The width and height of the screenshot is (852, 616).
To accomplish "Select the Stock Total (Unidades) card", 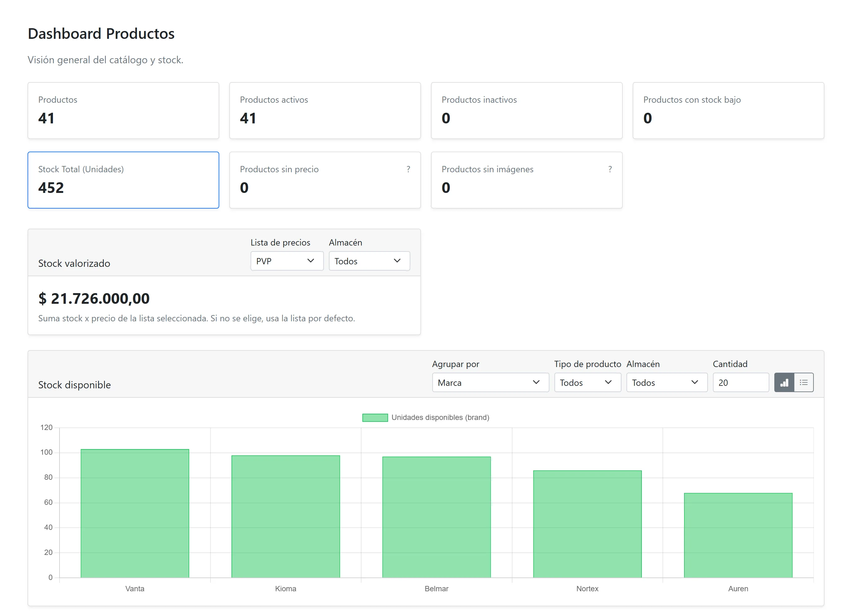I will click(123, 180).
